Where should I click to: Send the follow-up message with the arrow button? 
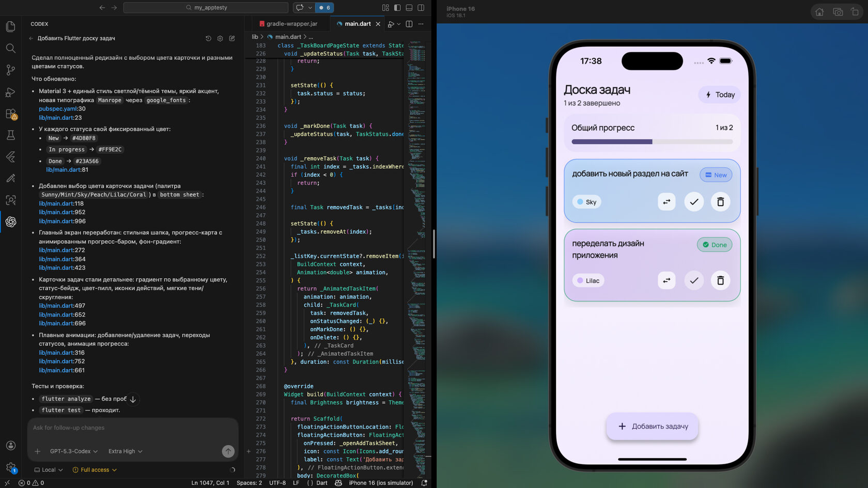tap(228, 451)
